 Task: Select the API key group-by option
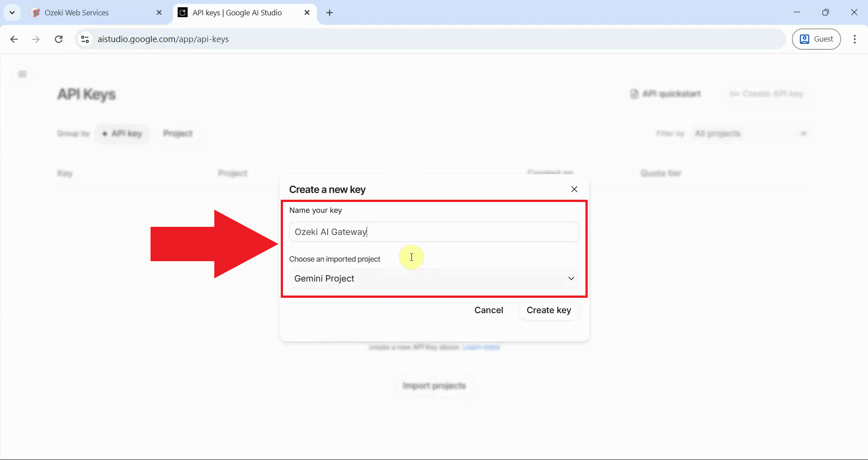(122, 133)
